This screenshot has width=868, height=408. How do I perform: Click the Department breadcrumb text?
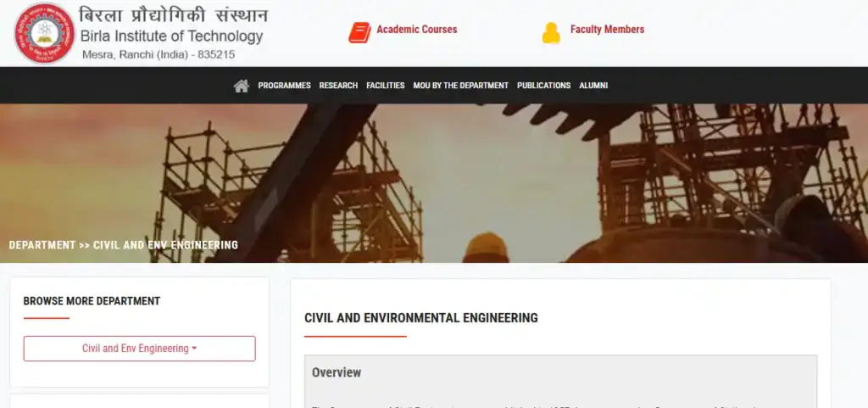coord(42,245)
